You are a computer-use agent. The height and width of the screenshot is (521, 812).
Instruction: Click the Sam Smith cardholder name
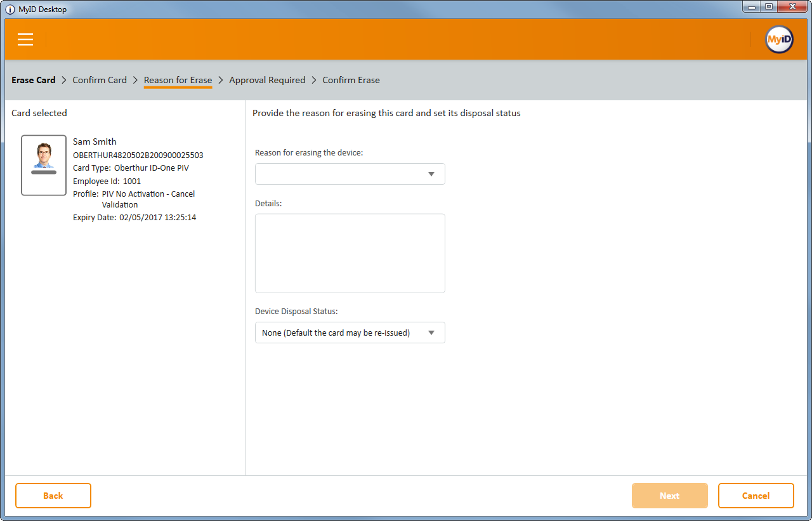point(95,142)
